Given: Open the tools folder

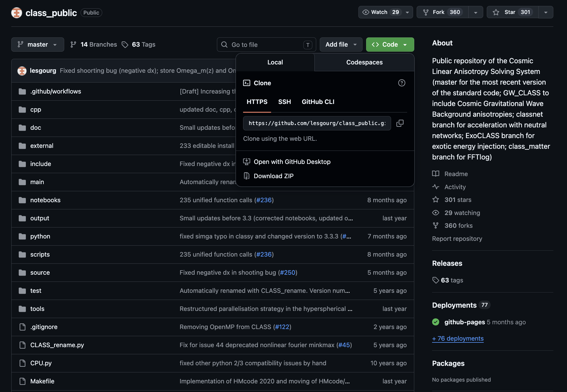Looking at the screenshot, I should click(37, 309).
